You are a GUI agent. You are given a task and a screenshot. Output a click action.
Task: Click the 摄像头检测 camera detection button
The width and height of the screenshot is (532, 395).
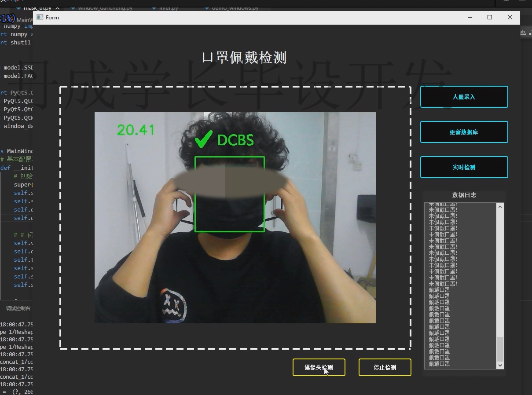click(319, 367)
